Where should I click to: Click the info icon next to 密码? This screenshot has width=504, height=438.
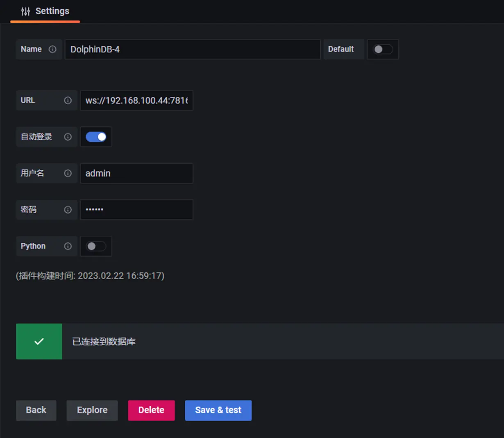click(x=68, y=210)
